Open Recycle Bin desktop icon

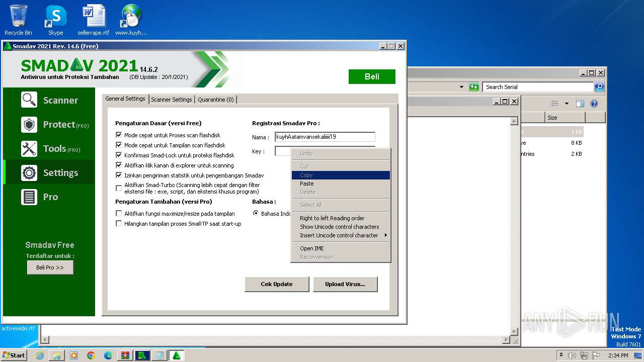(18, 20)
